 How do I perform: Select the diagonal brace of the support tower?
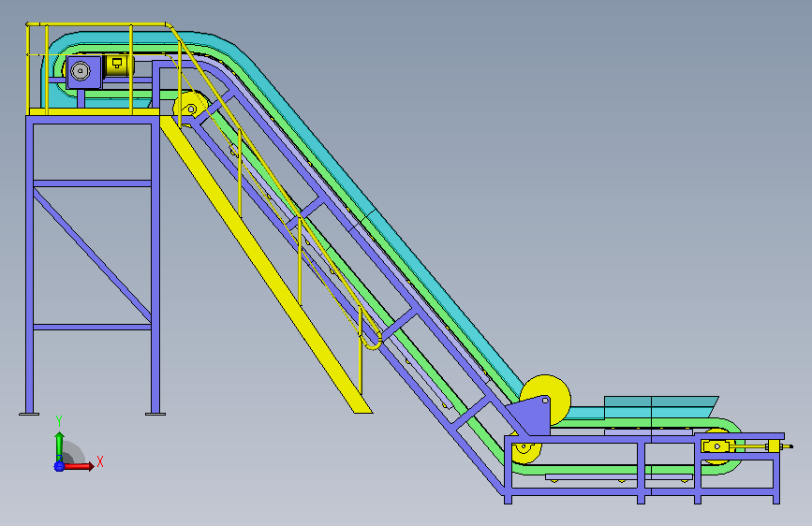tap(92, 255)
